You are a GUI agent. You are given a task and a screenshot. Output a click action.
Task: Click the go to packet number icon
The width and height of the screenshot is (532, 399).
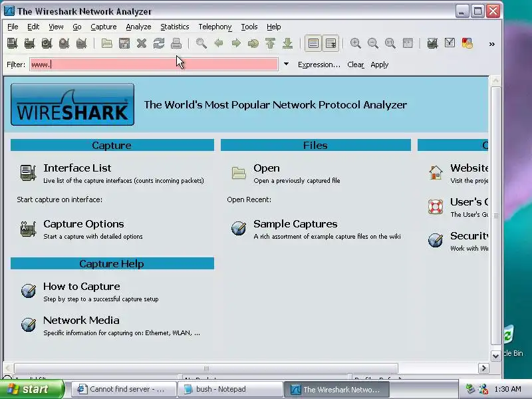pyautogui.click(x=253, y=43)
